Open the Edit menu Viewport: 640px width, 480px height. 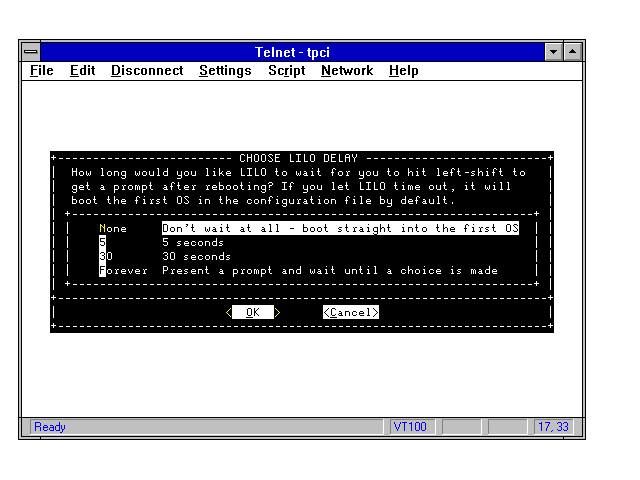point(82,71)
